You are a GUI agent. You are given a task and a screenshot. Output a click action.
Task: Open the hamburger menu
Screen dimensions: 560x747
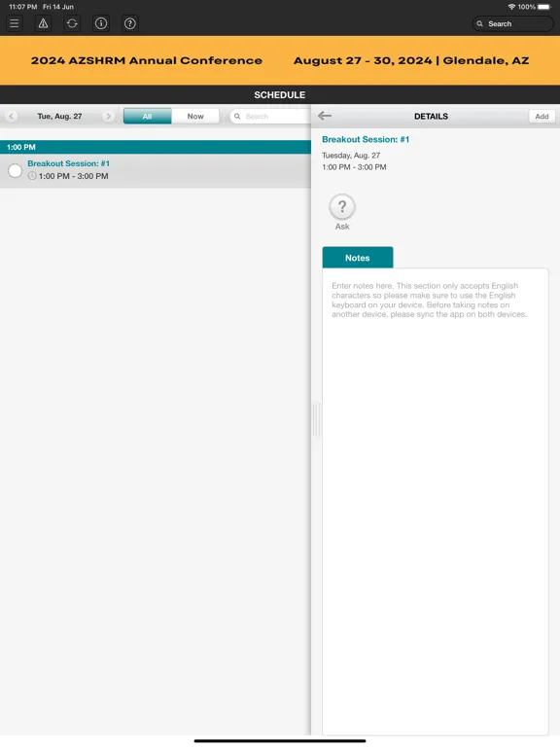(x=15, y=23)
